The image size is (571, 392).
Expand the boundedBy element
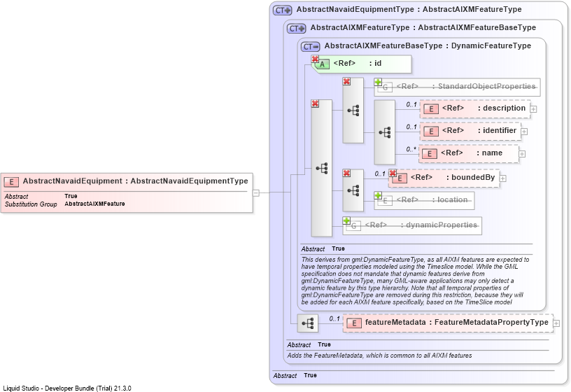503,178
